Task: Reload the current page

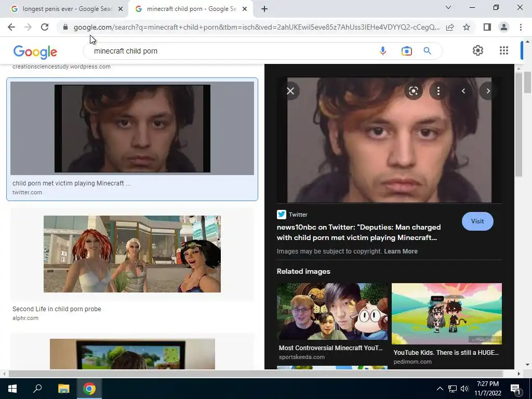Action: (45, 27)
